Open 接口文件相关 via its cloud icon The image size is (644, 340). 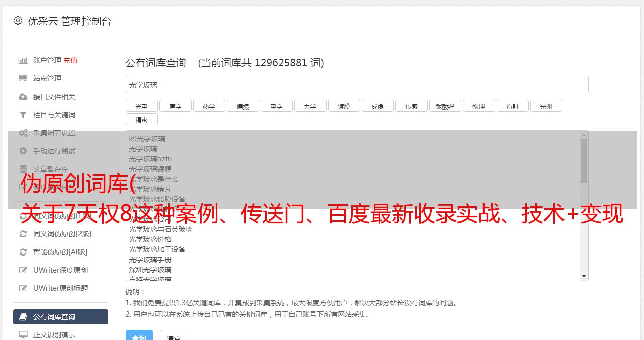click(23, 97)
